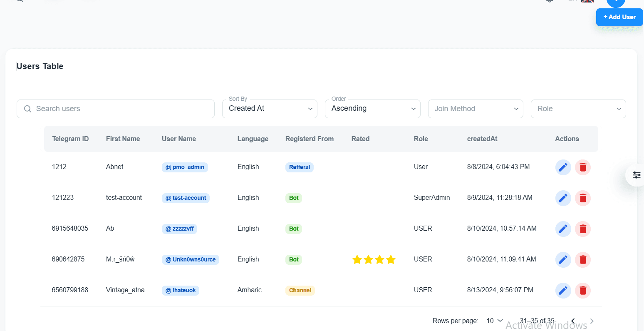Open the @zzzzzvff username tag
The width and height of the screenshot is (644, 331).
tap(179, 229)
